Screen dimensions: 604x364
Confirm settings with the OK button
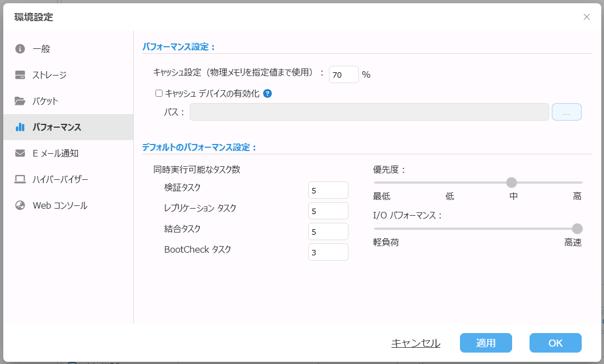[x=555, y=343]
